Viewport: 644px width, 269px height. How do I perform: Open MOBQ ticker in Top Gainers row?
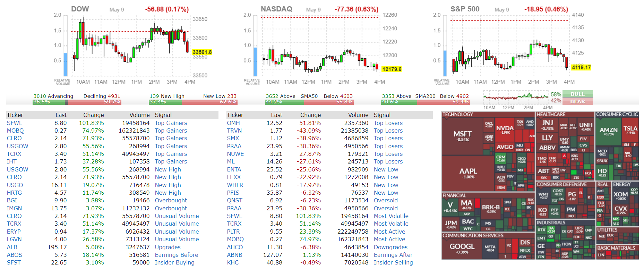point(15,131)
